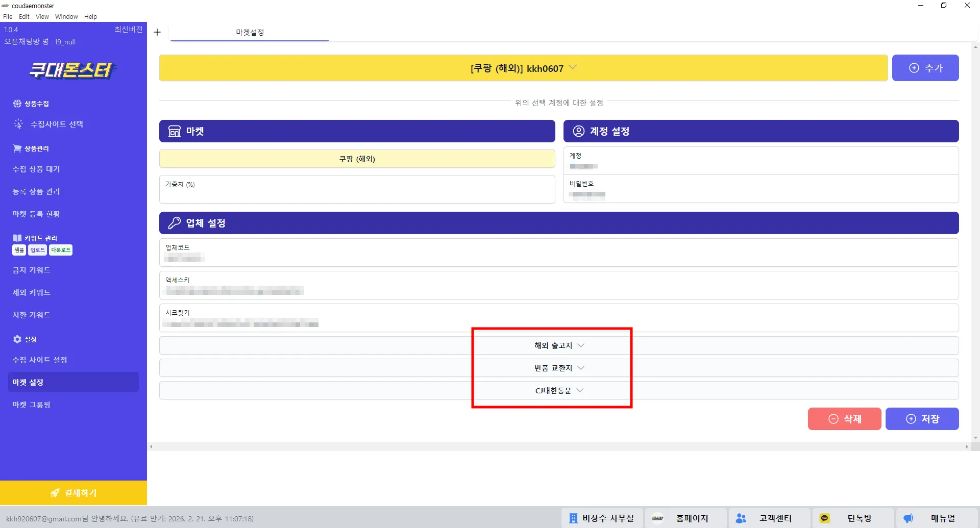980x528 pixels.
Task: Open the 매뉴얼 link
Action: (x=937, y=518)
